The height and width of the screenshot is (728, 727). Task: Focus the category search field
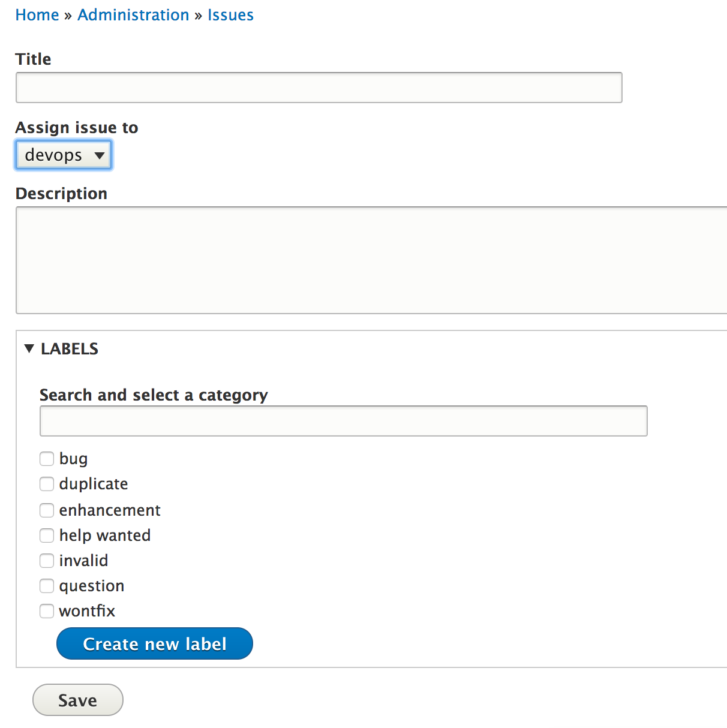pos(344,421)
